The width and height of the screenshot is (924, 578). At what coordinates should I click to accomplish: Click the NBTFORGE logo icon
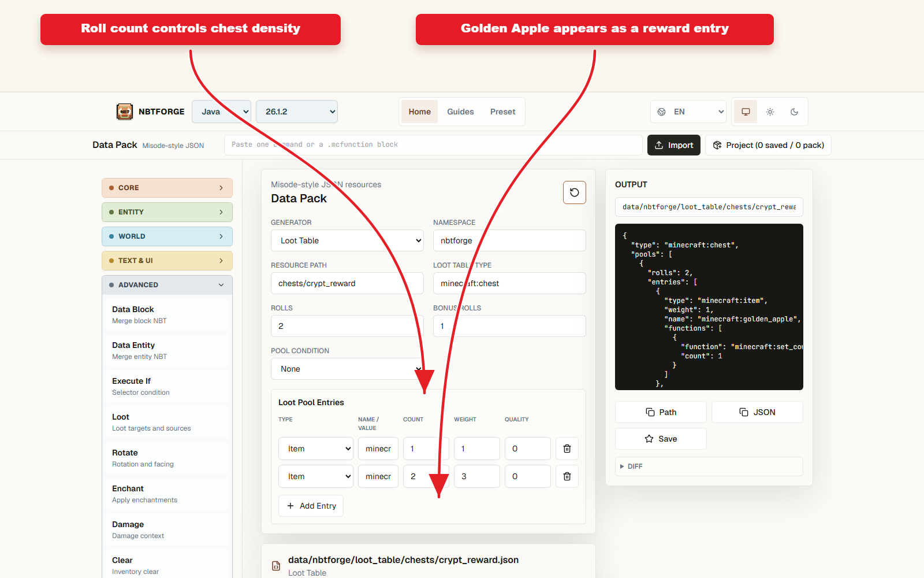[x=125, y=112]
